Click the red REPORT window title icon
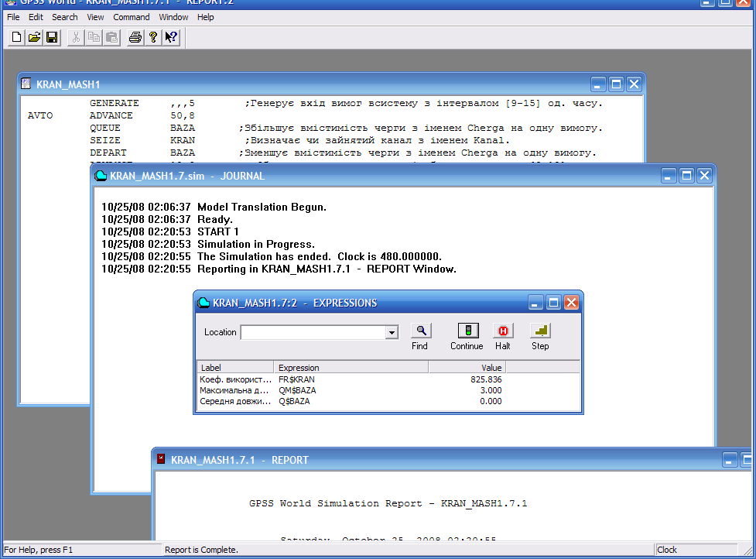This screenshot has width=756, height=559. click(x=161, y=459)
